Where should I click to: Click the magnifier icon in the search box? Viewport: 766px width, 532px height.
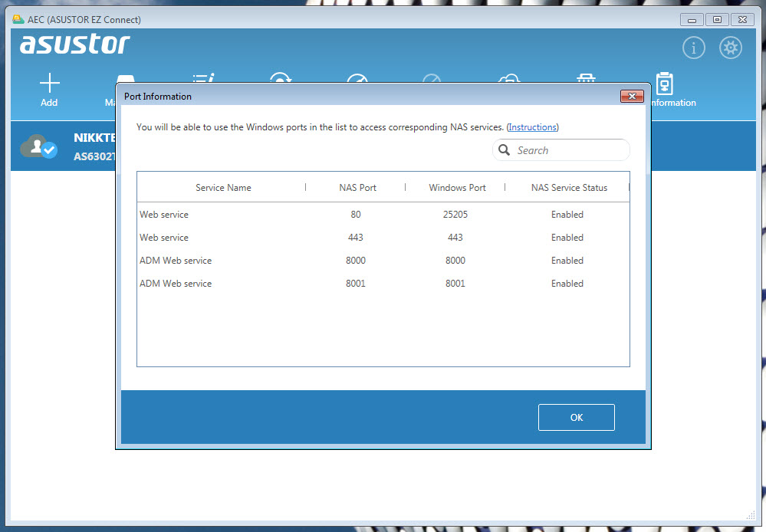click(x=505, y=150)
